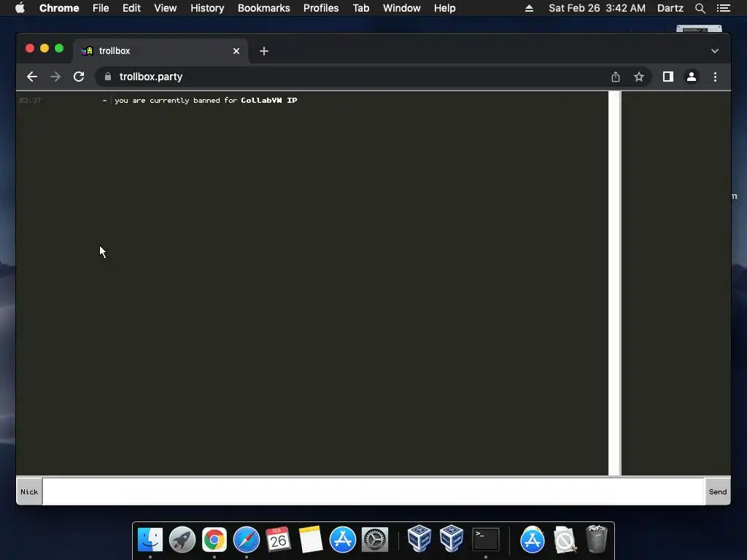
Task: Go back to previous page
Action: coord(32,77)
